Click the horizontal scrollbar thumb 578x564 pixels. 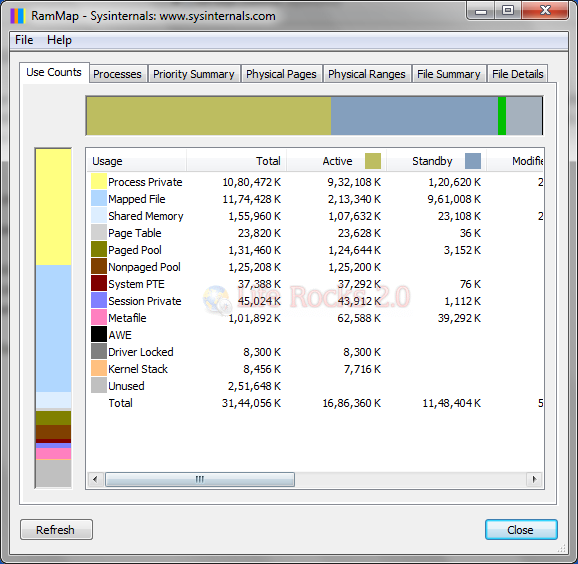pyautogui.click(x=200, y=479)
